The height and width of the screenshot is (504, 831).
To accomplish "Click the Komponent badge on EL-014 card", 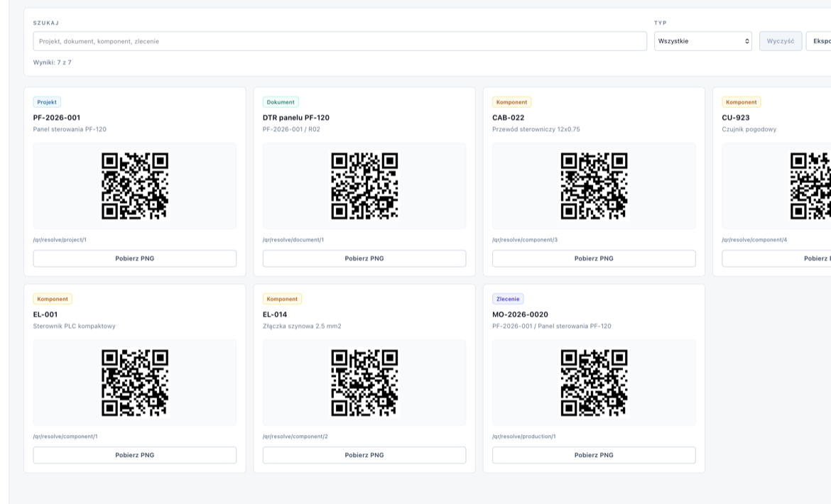I will pos(282,299).
